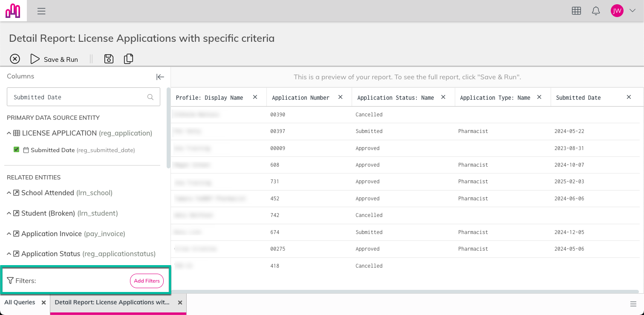The height and width of the screenshot is (315, 644).
Task: Click the Filters funnel icon
Action: (x=10, y=280)
